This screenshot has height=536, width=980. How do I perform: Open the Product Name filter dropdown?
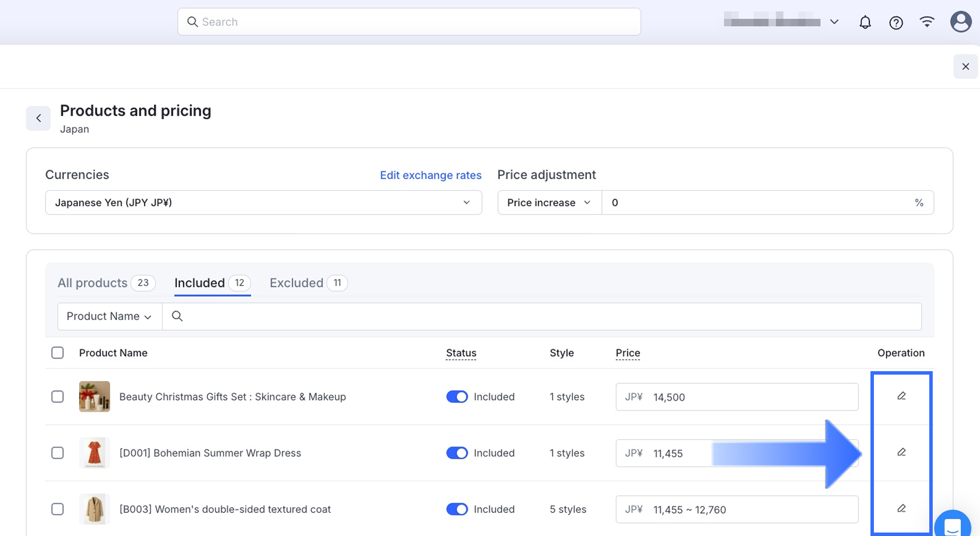click(110, 316)
